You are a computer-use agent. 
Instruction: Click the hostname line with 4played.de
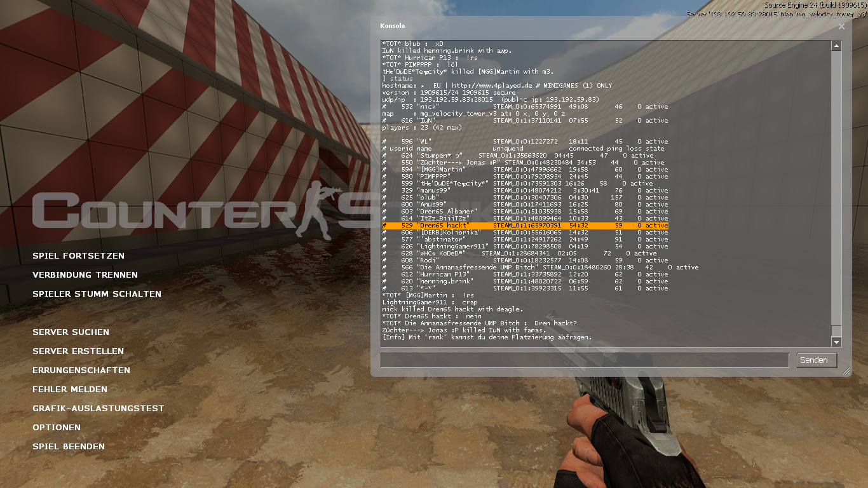[x=497, y=86]
